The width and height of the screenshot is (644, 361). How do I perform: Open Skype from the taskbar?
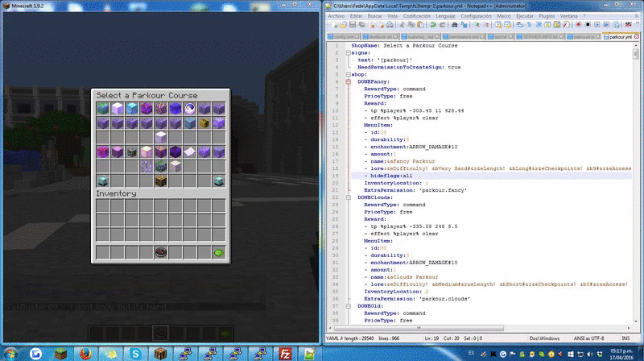tap(135, 353)
